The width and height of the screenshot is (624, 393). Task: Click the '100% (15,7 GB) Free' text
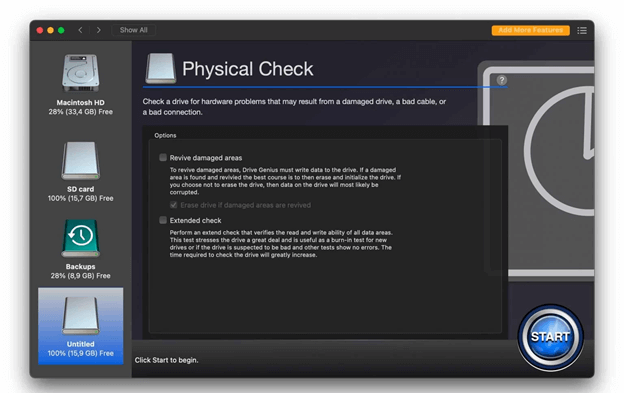pos(80,198)
